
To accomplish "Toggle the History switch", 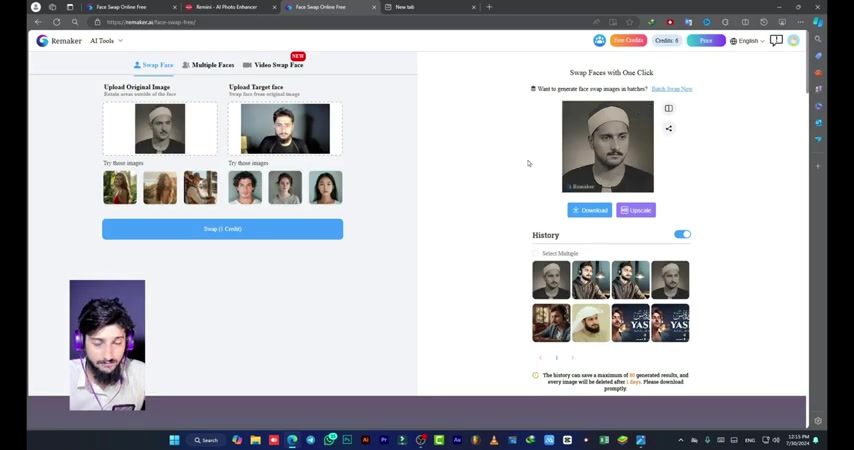I will [682, 234].
